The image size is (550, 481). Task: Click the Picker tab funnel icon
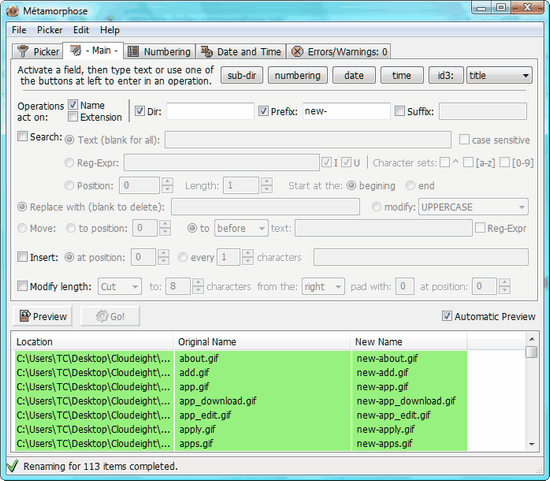click(x=23, y=52)
